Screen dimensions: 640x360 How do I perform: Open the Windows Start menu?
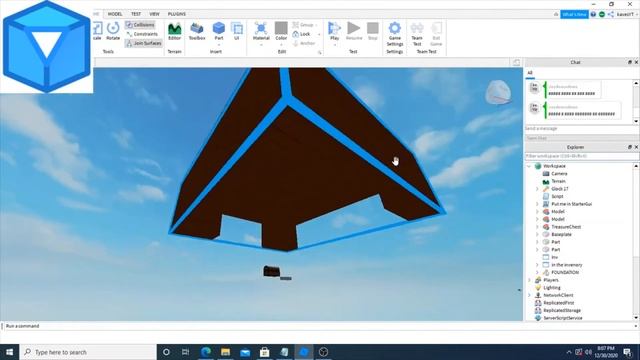tap(9, 352)
